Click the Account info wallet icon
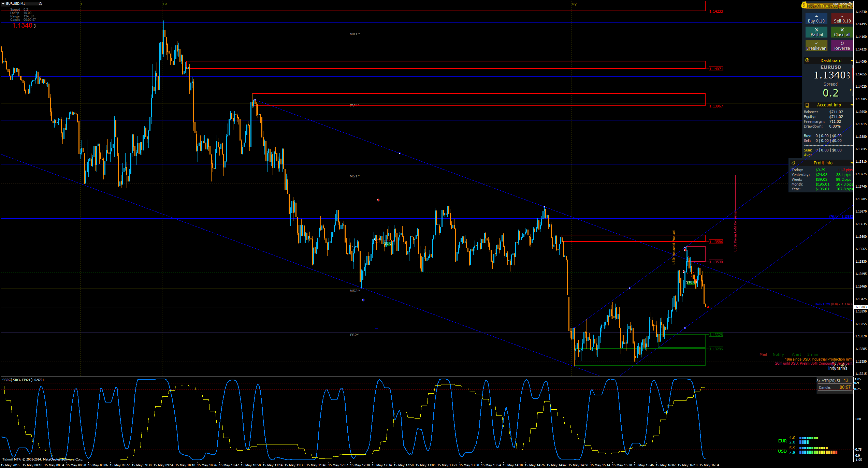Viewport: 868px width, 468px height. tap(807, 105)
